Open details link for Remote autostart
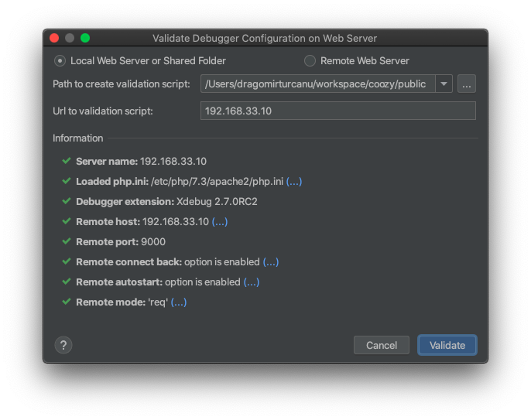This screenshot has height=420, width=531. 252,282
